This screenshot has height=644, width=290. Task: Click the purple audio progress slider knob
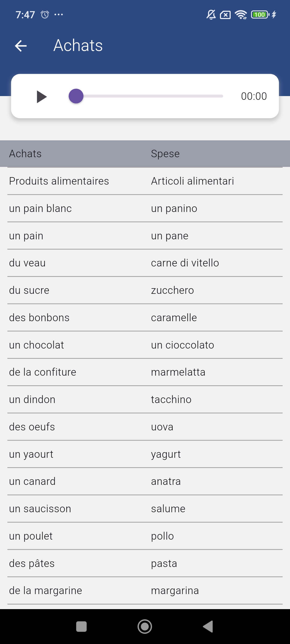(x=76, y=96)
